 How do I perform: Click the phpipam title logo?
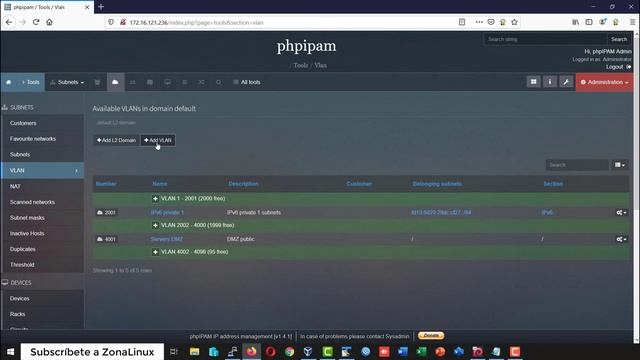307,46
